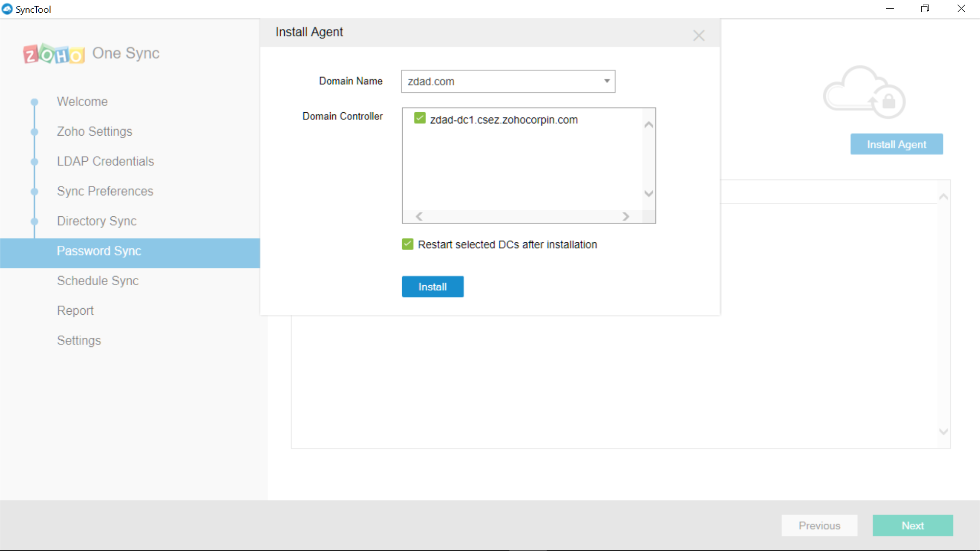Click the Next button
The width and height of the screenshot is (980, 551).
point(912,525)
